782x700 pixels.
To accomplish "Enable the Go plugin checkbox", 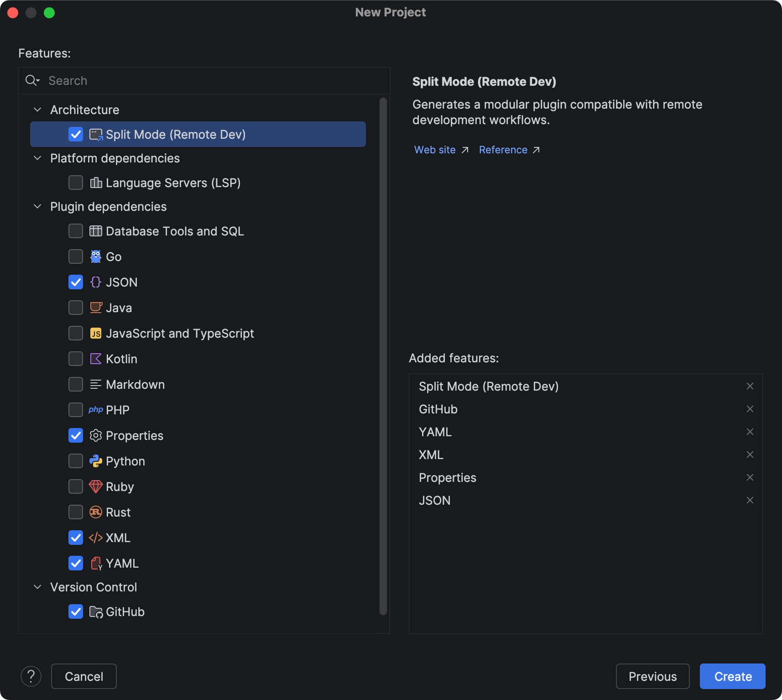I will pos(76,256).
